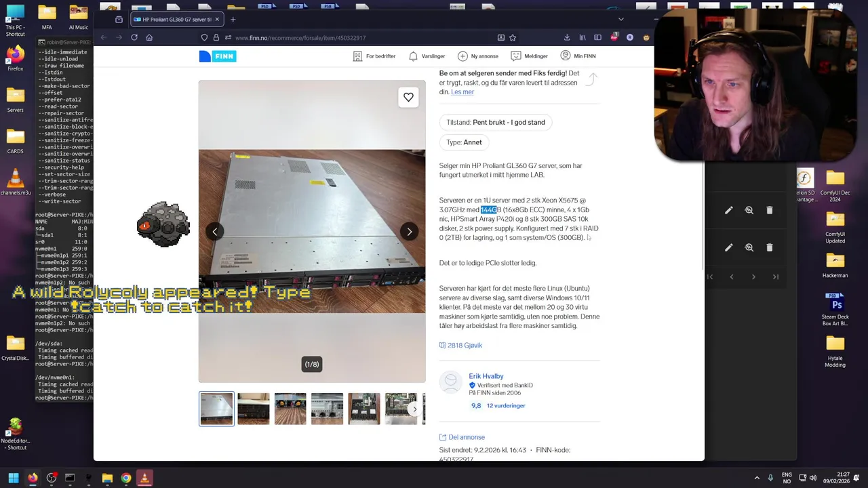Open Firefox downloads panel
Image resolution: width=868 pixels, height=488 pixels.
click(567, 37)
